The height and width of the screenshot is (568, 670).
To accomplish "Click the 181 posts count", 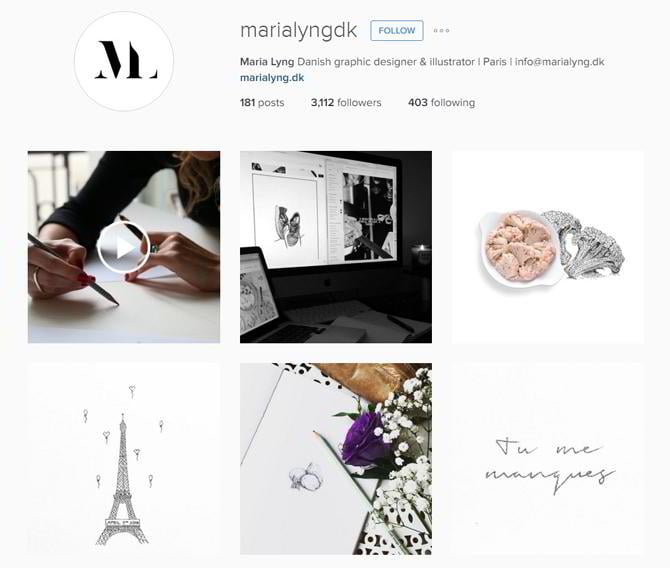I will click(262, 103).
